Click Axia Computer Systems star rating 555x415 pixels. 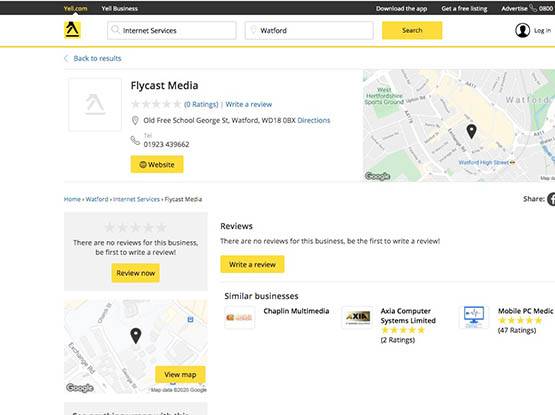(x=403, y=330)
